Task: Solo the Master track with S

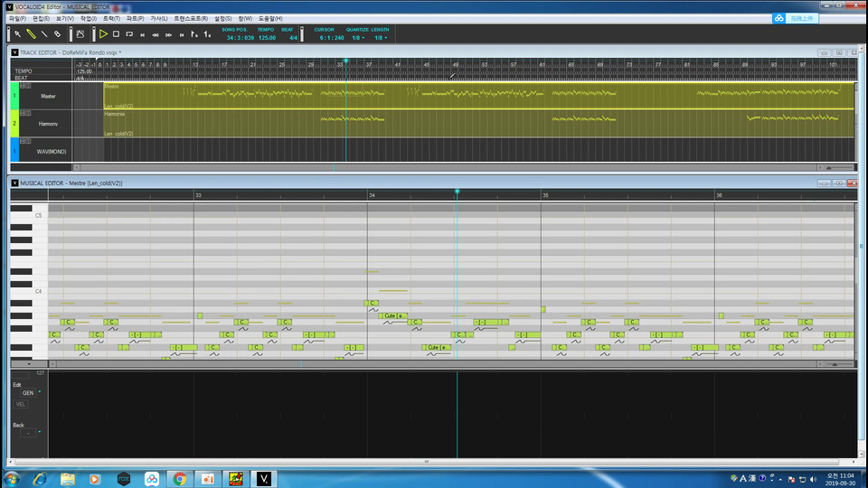Action: [x=28, y=86]
